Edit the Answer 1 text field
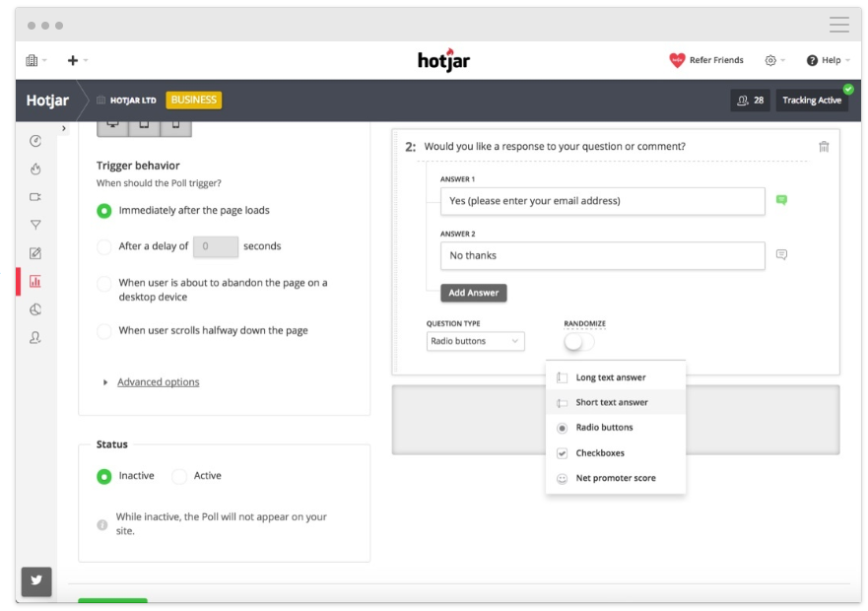The image size is (868, 611). (x=602, y=201)
